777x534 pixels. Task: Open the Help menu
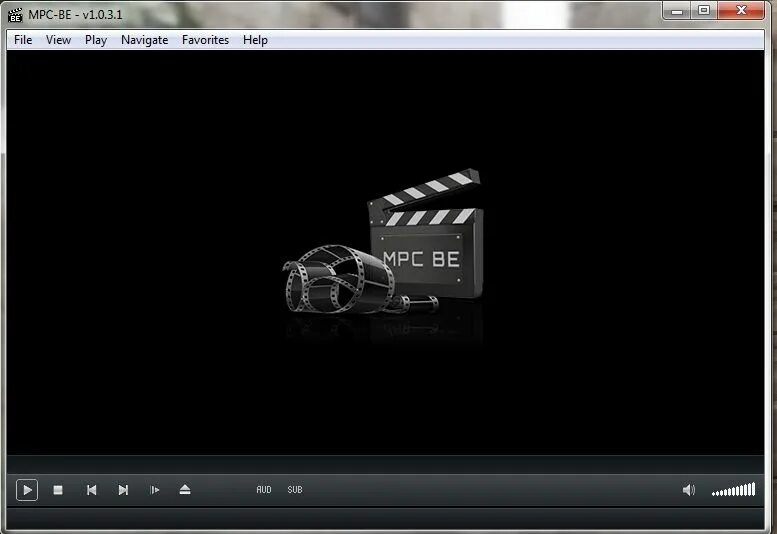click(x=255, y=40)
